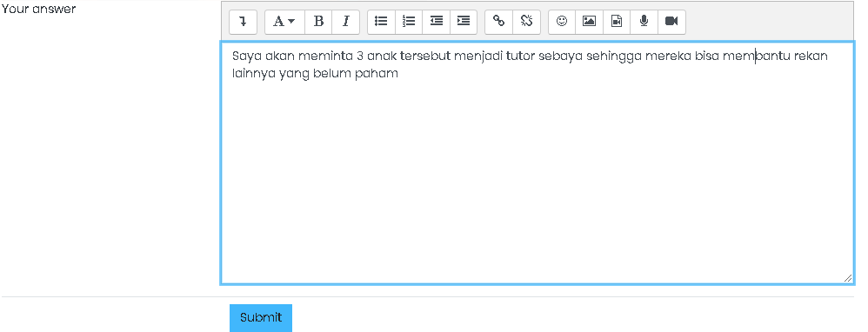The width and height of the screenshot is (868, 332).
Task: Open the emoji picker
Action: 562,22
